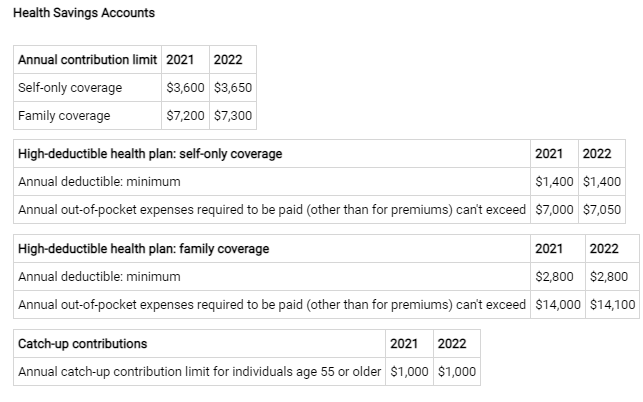Click the $7,050 out-of-pocket limit cell
The width and height of the screenshot is (643, 402).
coord(601,210)
